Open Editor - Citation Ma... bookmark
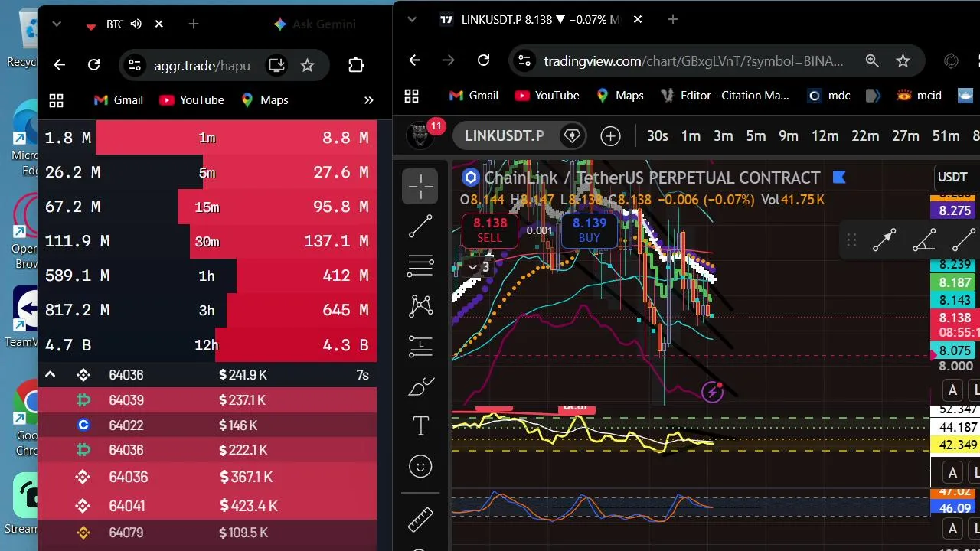The image size is (980, 551). click(725, 96)
